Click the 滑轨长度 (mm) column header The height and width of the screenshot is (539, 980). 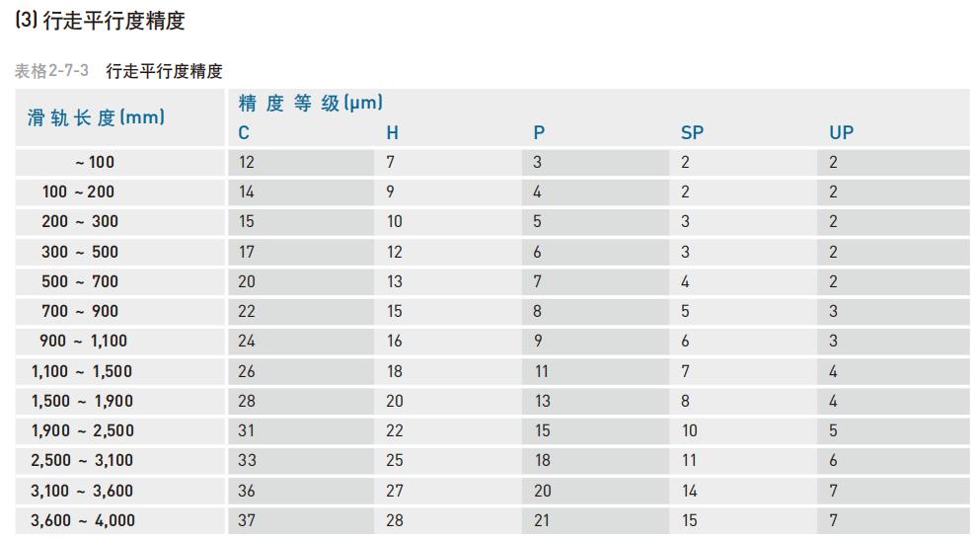pos(96,117)
